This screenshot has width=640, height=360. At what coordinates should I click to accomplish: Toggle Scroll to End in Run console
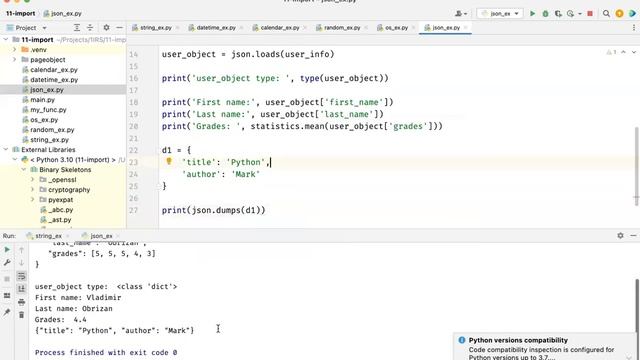click(x=21, y=289)
